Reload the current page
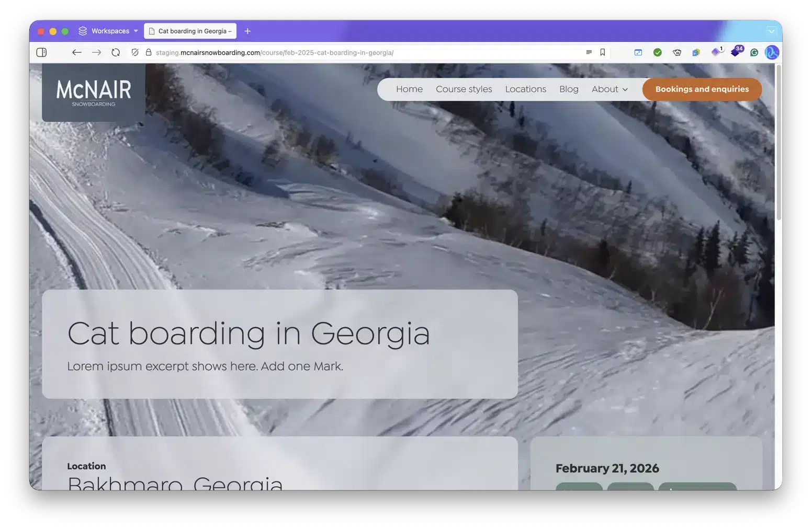Viewport: 812px width, 529px height. click(116, 52)
